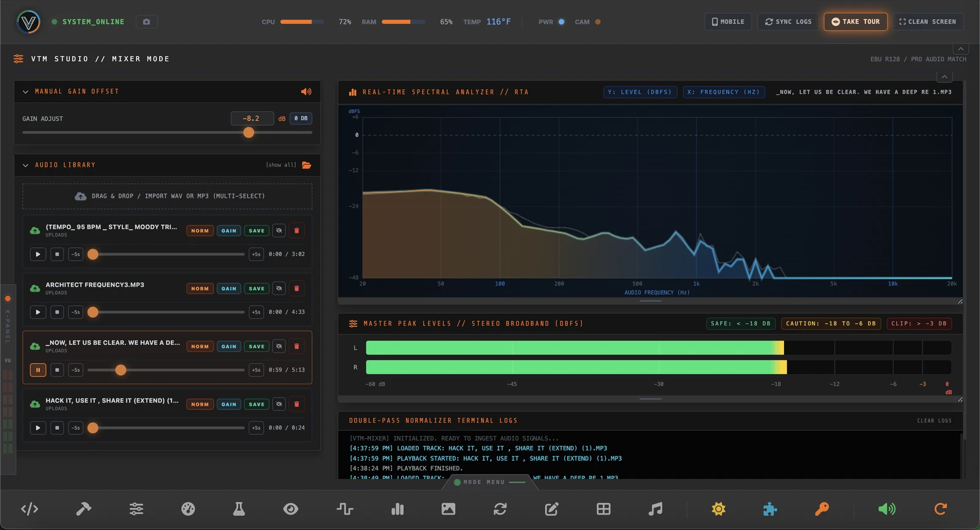Click the eye icon in bottom toolbar
Screen dimensions: 980x530
coord(291,509)
